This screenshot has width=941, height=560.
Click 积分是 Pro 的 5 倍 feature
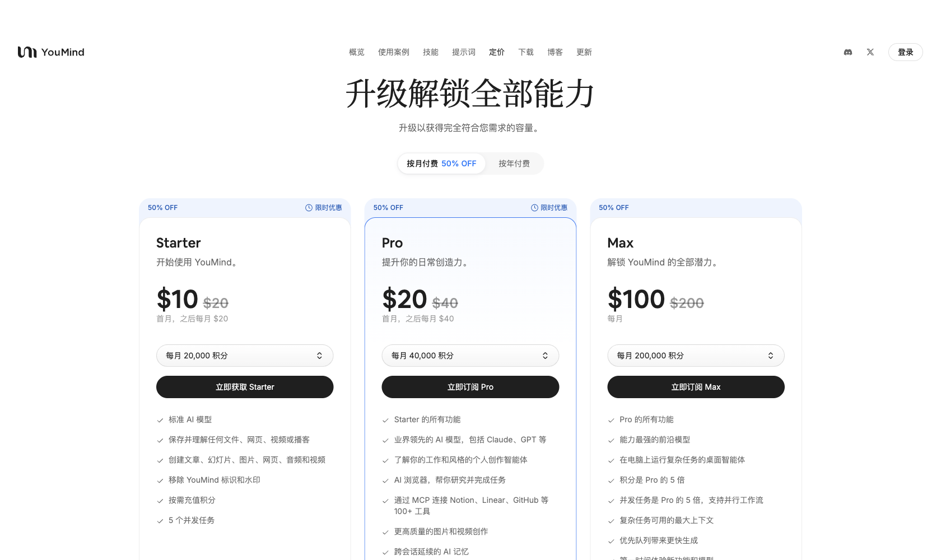(652, 480)
